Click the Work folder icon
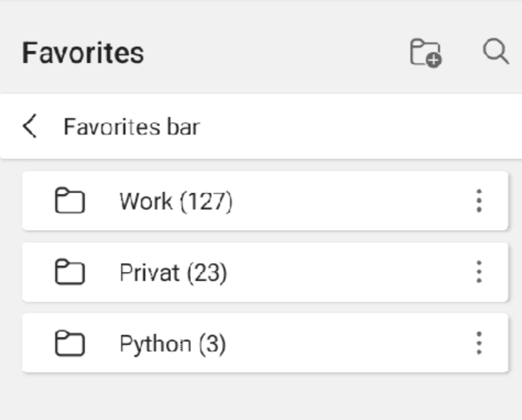Viewport: 522px width, 420px height. tap(69, 201)
